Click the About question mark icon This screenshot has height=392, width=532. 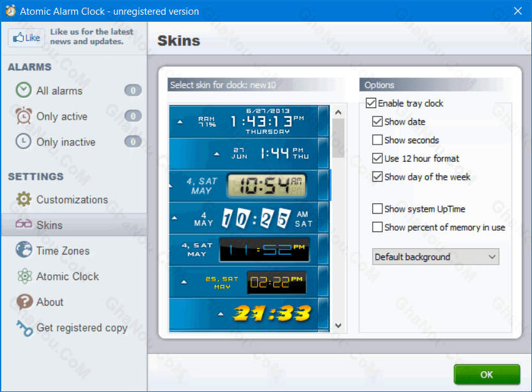pyautogui.click(x=24, y=302)
